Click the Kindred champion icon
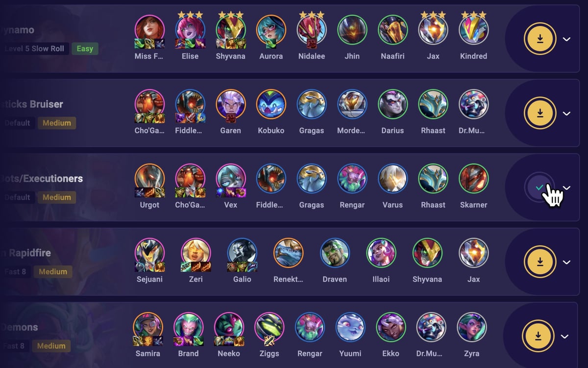The height and width of the screenshot is (368, 588). [x=473, y=30]
